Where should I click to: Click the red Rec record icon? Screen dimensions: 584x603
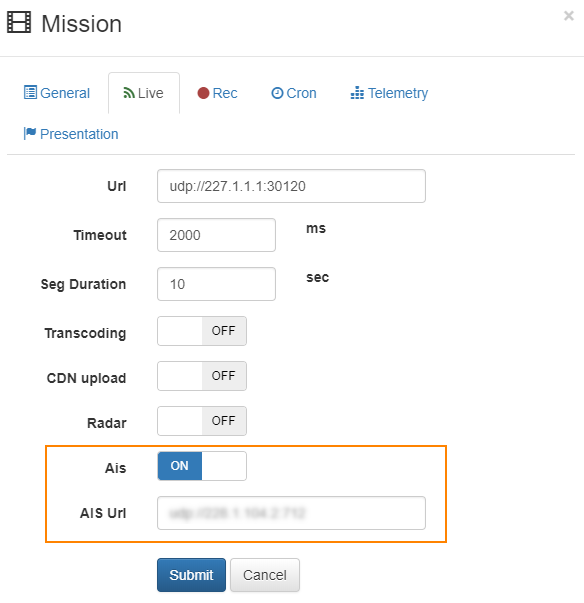point(203,93)
